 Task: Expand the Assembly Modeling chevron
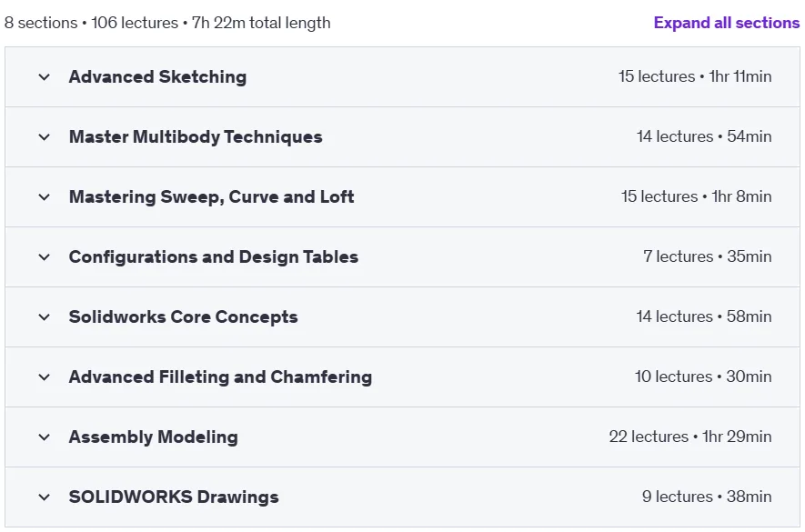point(45,437)
